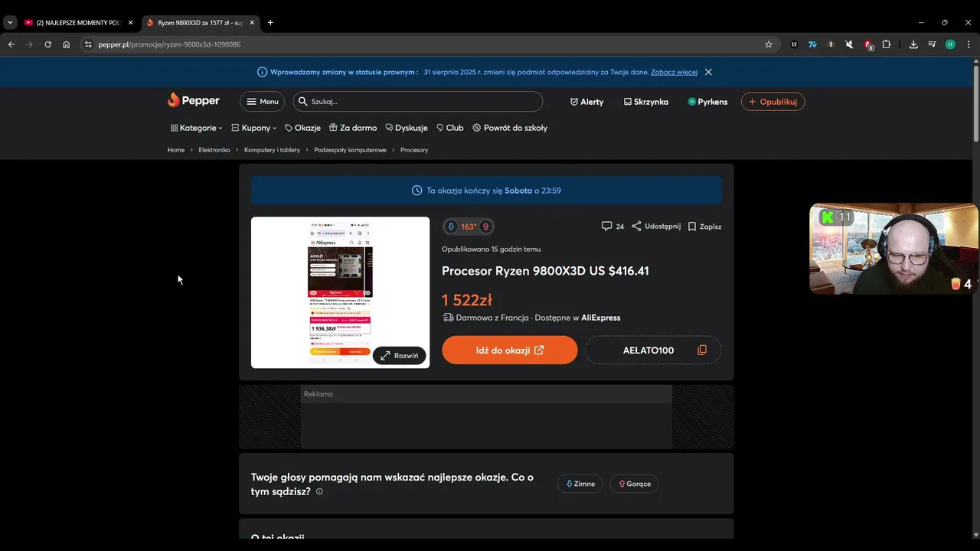Image resolution: width=980 pixels, height=551 pixels.
Task: Open browser Downloads
Action: coord(913,44)
